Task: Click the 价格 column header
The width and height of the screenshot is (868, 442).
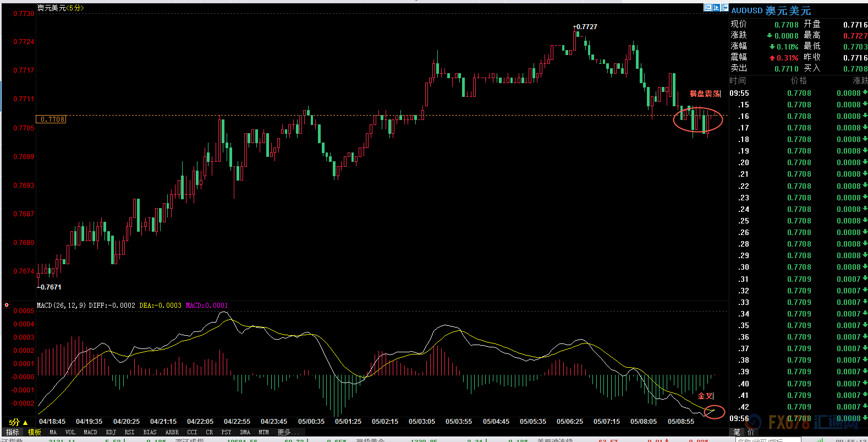Action: pyautogui.click(x=799, y=81)
